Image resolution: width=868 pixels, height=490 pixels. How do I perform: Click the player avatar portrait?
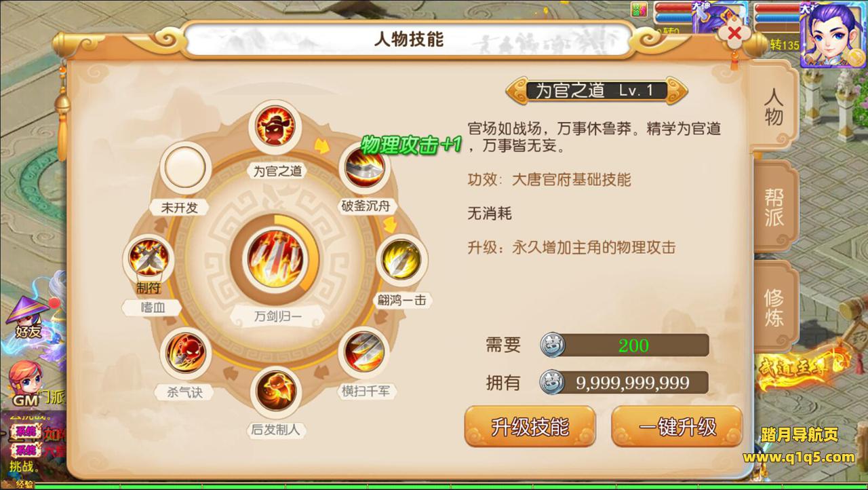(833, 35)
